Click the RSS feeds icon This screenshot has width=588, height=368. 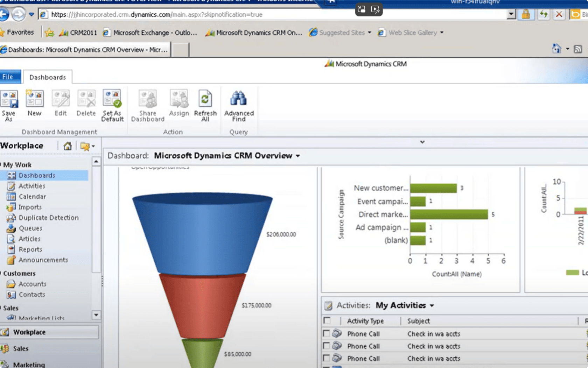578,49
